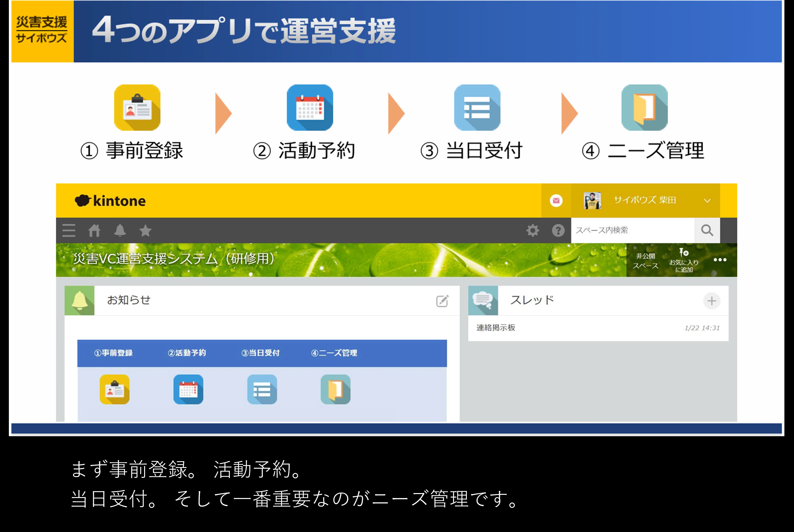Click the large 当日受付 list icon
The height and width of the screenshot is (532, 794).
click(477, 108)
